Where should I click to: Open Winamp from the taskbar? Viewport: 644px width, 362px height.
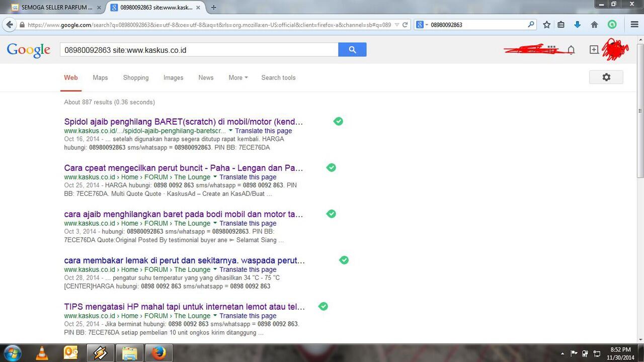click(100, 353)
